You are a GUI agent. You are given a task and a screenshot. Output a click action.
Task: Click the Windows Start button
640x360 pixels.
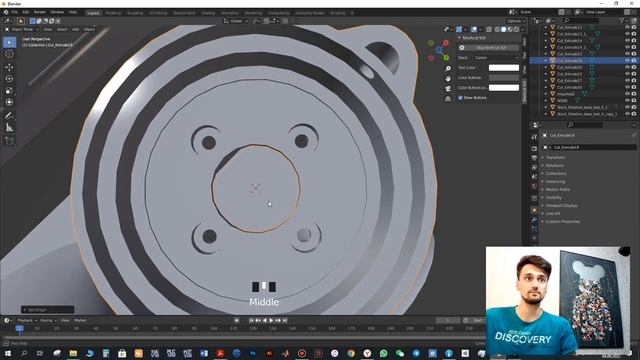point(7,353)
